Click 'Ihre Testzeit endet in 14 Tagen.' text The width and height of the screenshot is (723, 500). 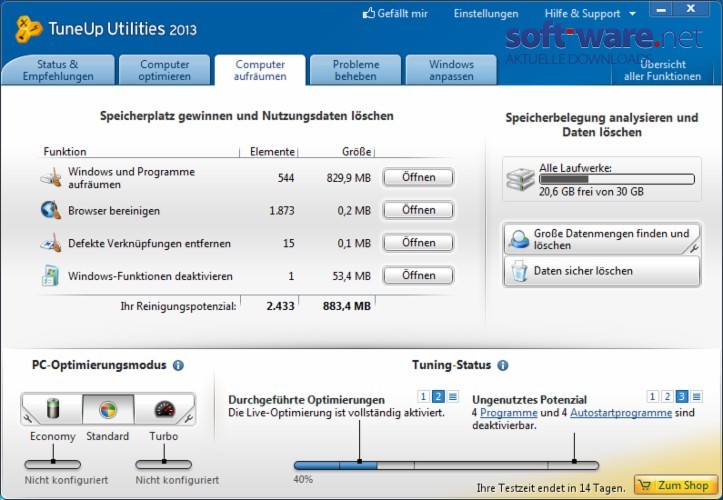[x=551, y=488]
